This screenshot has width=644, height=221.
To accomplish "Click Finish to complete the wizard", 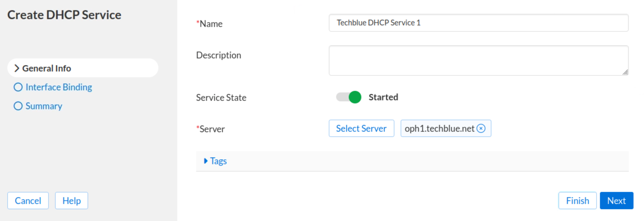I will [577, 201].
